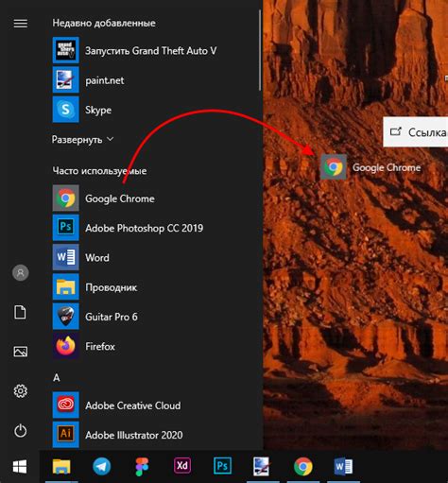Click Google Chrome icon in frequently used list
Viewport: 448px width, 483px height.
pos(65,198)
